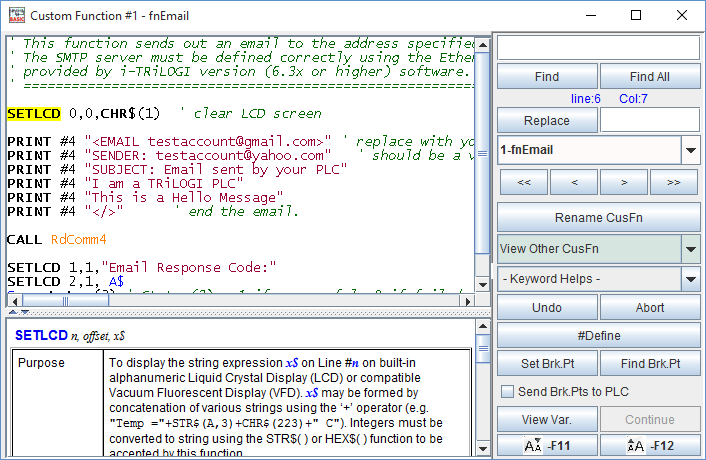Screen dimensions: 706x460
Task: Click the Abort button
Action: point(650,308)
